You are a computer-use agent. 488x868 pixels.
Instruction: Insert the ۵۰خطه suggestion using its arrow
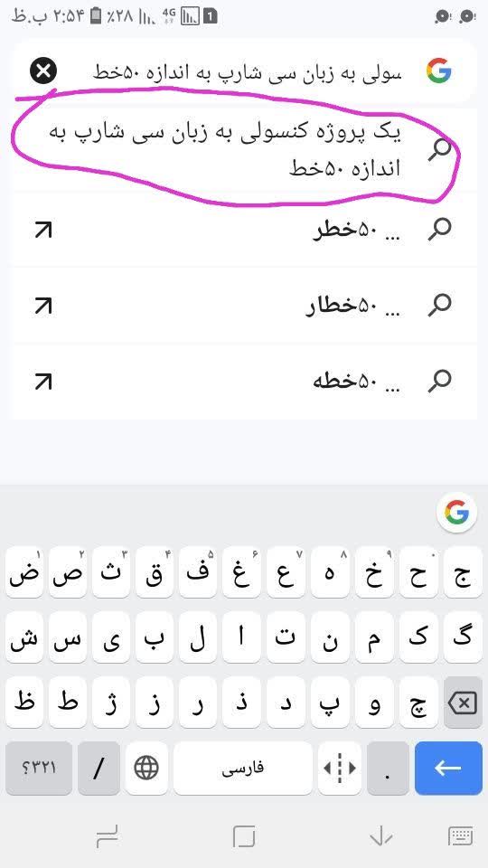[43, 382]
